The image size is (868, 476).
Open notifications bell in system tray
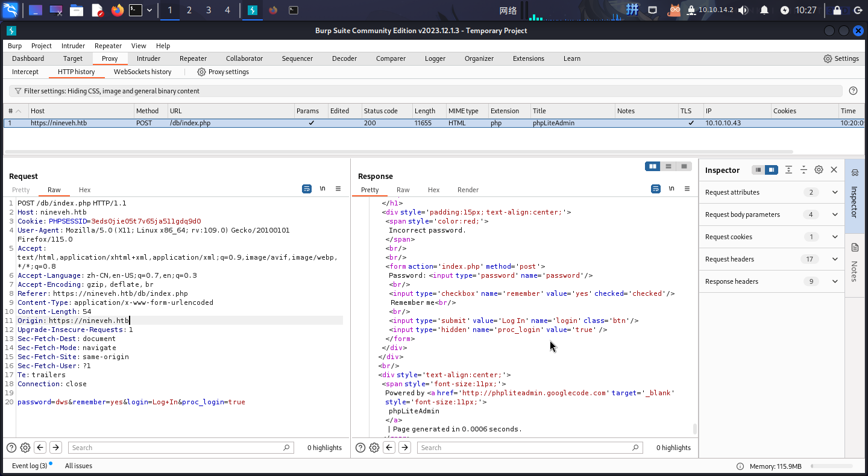point(764,10)
